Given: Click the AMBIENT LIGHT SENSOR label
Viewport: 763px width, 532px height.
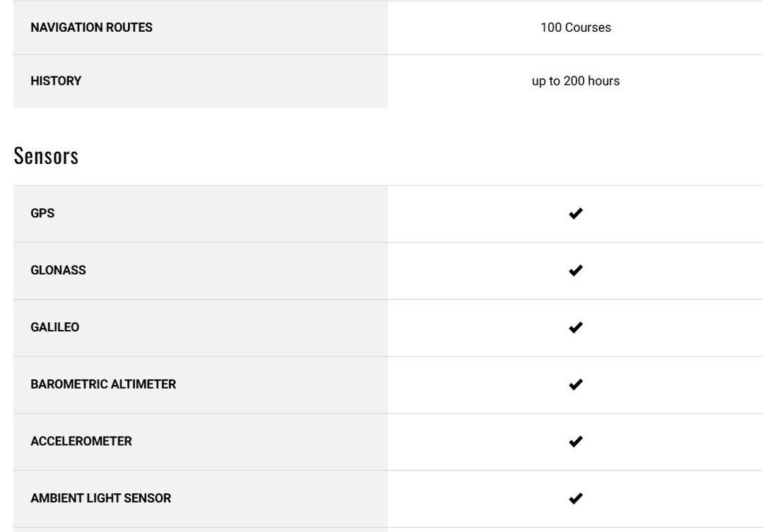Looking at the screenshot, I should click(100, 499).
